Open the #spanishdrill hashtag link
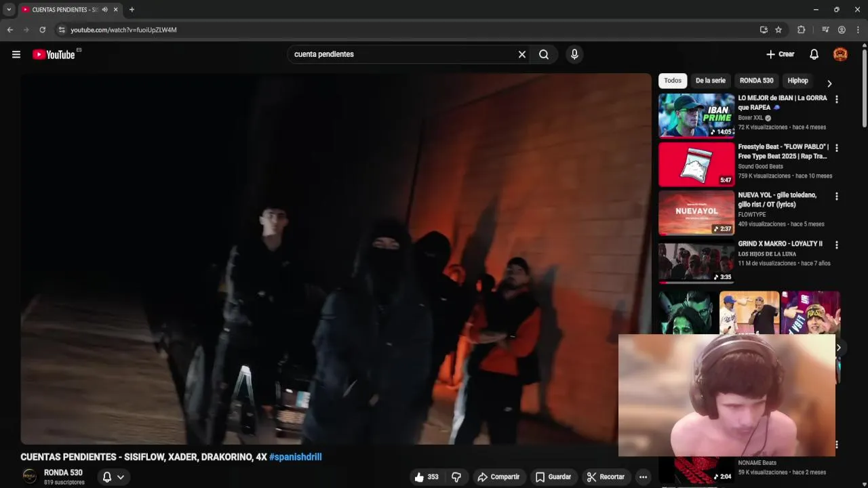 click(x=295, y=457)
